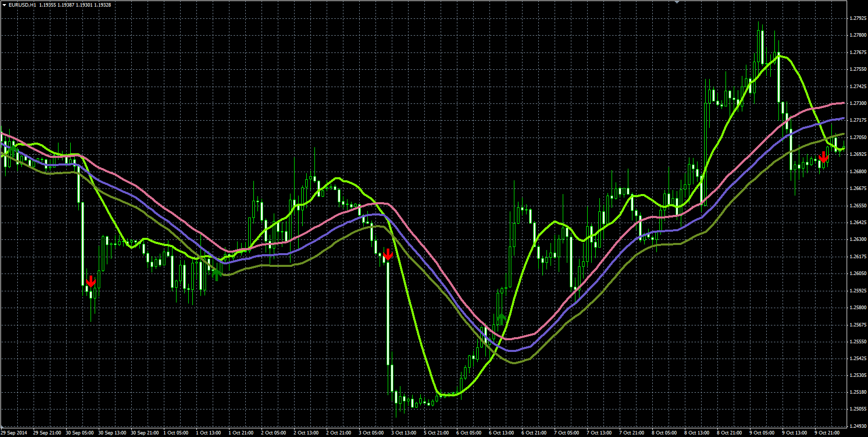The image size is (868, 437).
Task: Click the 5 Oct 21:00 time axis label
Action: (437, 433)
